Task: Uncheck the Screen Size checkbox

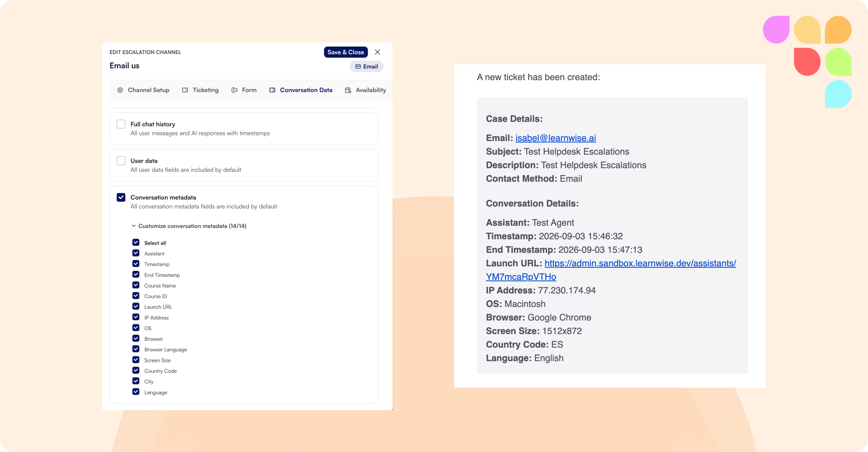Action: [136, 360]
